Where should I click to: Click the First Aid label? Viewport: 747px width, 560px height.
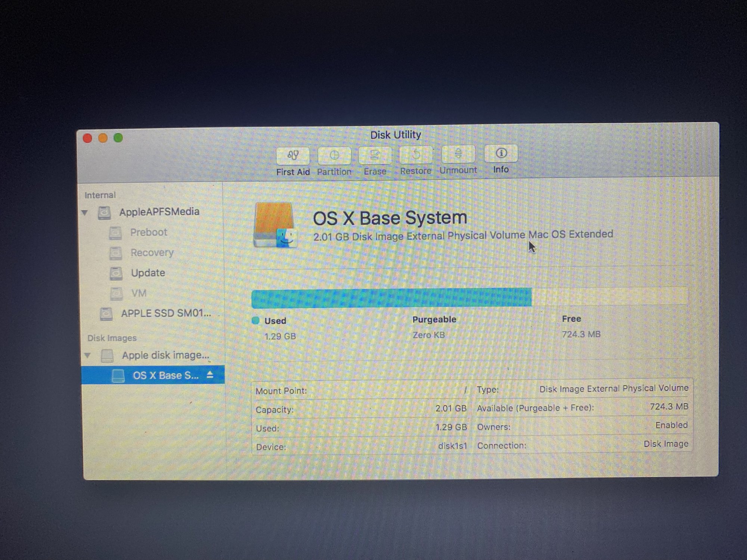[x=293, y=172]
